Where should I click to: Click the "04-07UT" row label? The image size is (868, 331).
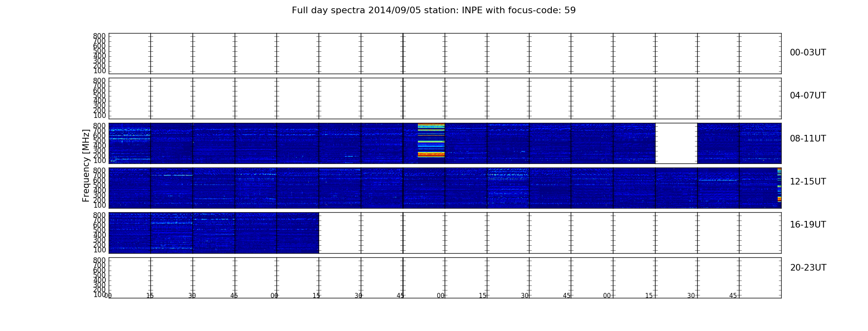[808, 96]
